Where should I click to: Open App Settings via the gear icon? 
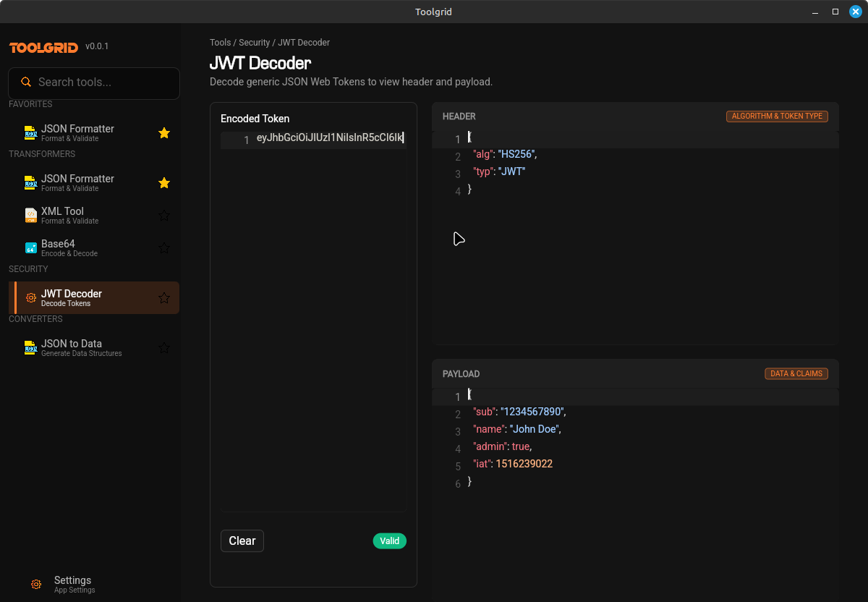(36, 584)
